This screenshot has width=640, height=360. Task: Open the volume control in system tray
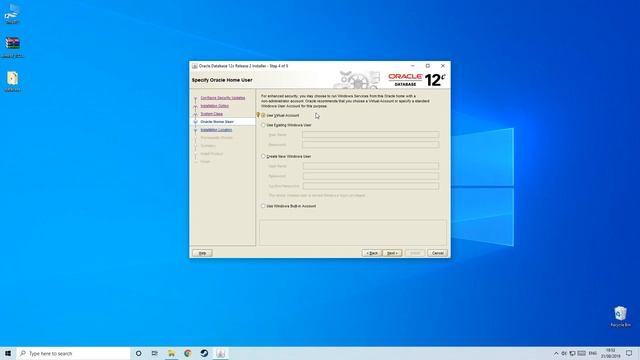(564, 353)
